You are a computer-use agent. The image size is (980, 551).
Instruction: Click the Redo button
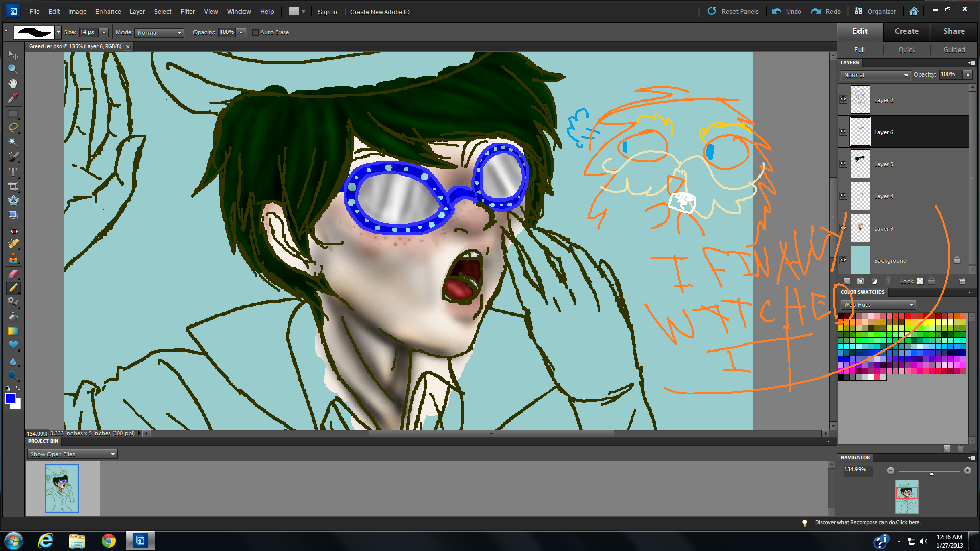point(826,11)
